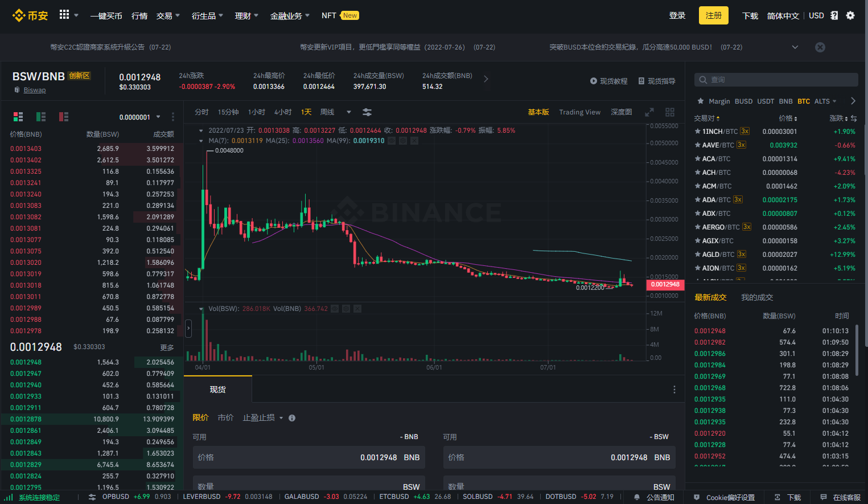
Task: Open MA indicator settings gear
Action: tap(403, 141)
